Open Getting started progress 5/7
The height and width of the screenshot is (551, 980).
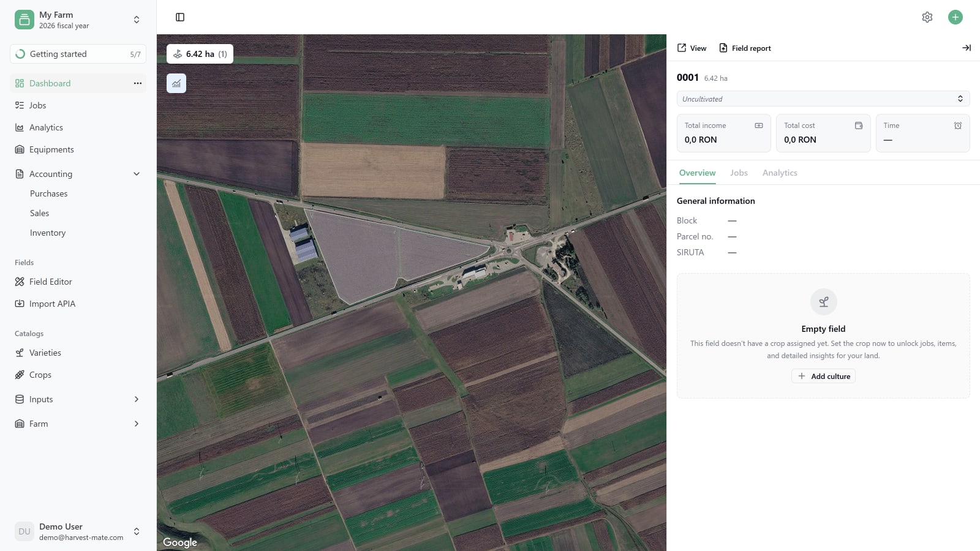click(78, 54)
